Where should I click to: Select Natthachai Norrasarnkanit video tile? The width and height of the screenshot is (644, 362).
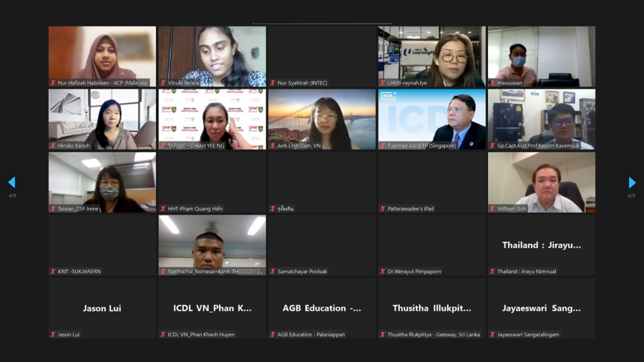coord(213,245)
